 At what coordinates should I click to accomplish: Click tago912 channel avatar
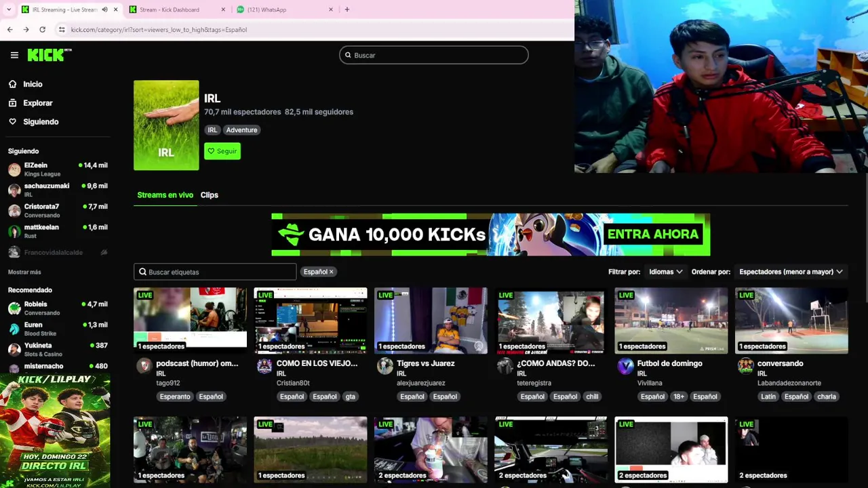[144, 366]
